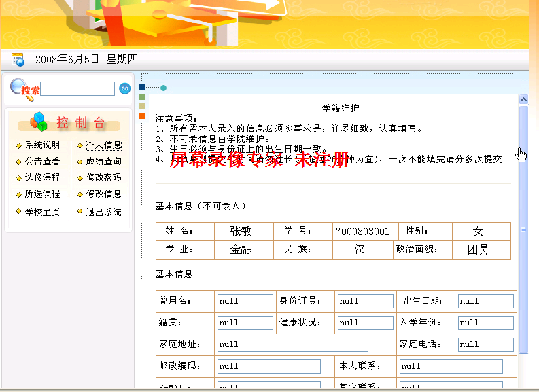This screenshot has width=539, height=392.
Task: Click the dark blue square marker
Action: (141, 88)
